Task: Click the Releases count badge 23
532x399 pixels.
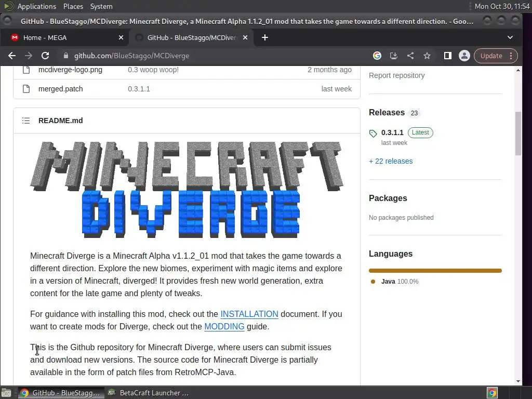Action: [414, 113]
